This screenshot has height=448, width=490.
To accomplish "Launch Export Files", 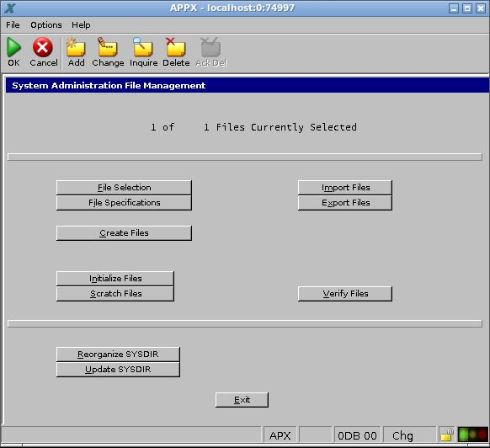I will pyautogui.click(x=345, y=203).
